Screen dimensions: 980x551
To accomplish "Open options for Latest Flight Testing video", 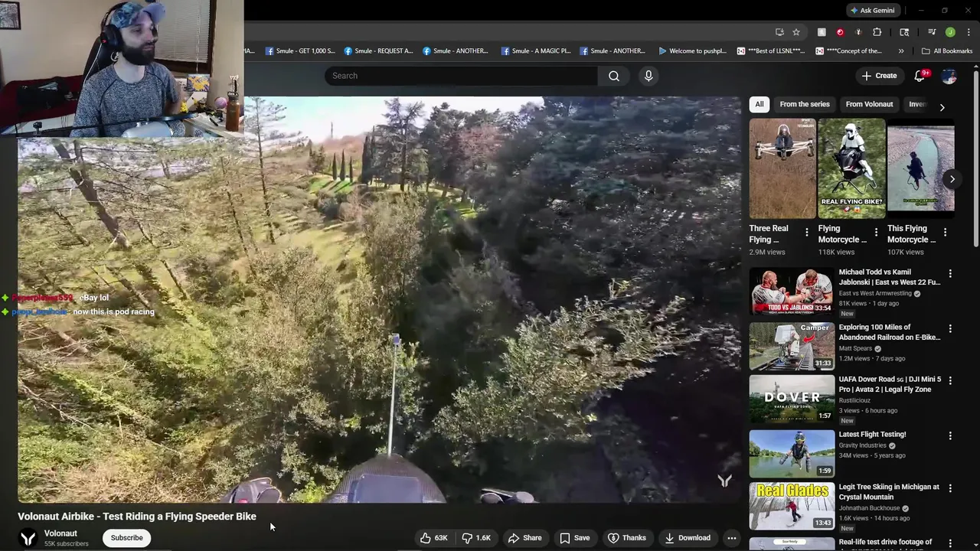I will 950,435.
